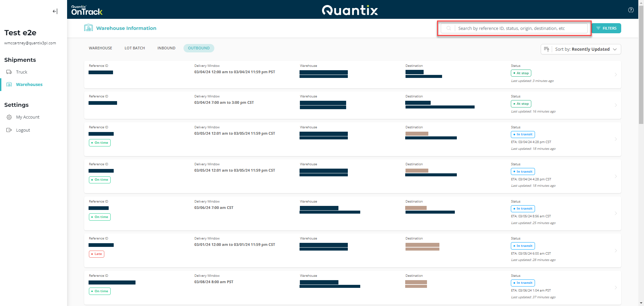The width and height of the screenshot is (644, 306).
Task: Select the Truck shipments icon
Action: (x=9, y=72)
